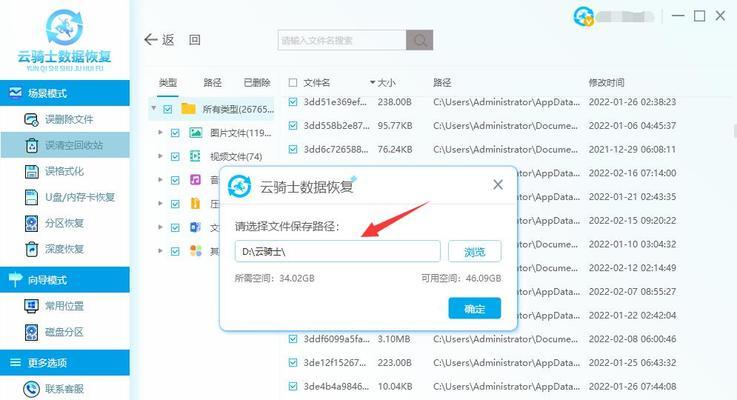Select 磁盘分区 in wizard mode
737x400 pixels.
click(65, 332)
